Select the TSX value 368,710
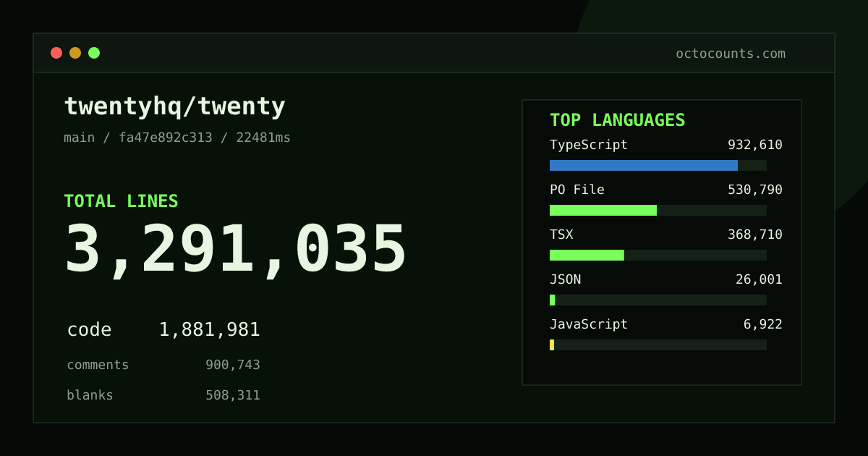Screen dimensions: 868x456 (x=755, y=235)
